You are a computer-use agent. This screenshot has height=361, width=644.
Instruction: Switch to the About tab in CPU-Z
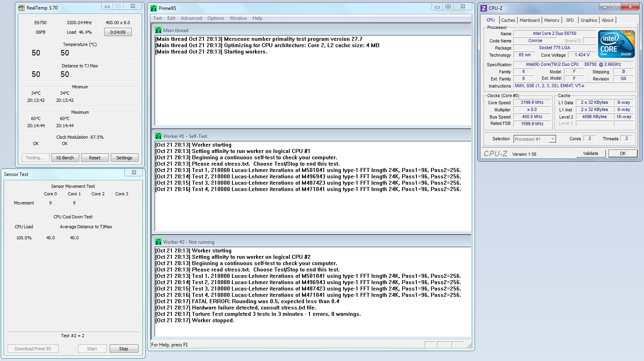pyautogui.click(x=608, y=20)
